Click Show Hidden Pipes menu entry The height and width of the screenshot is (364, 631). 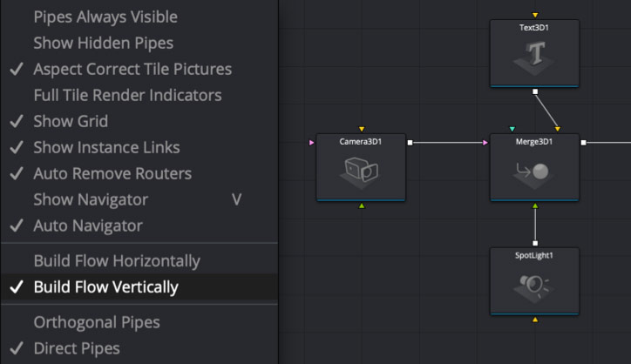click(x=103, y=43)
